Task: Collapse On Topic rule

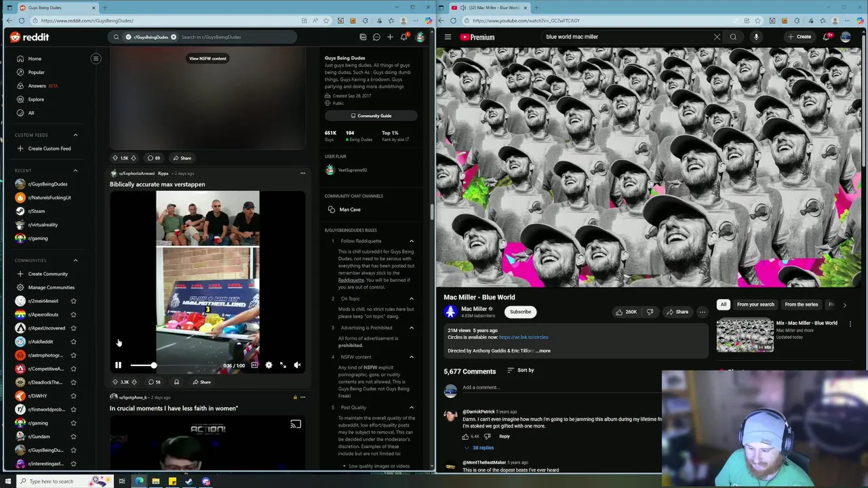Action: point(411,299)
